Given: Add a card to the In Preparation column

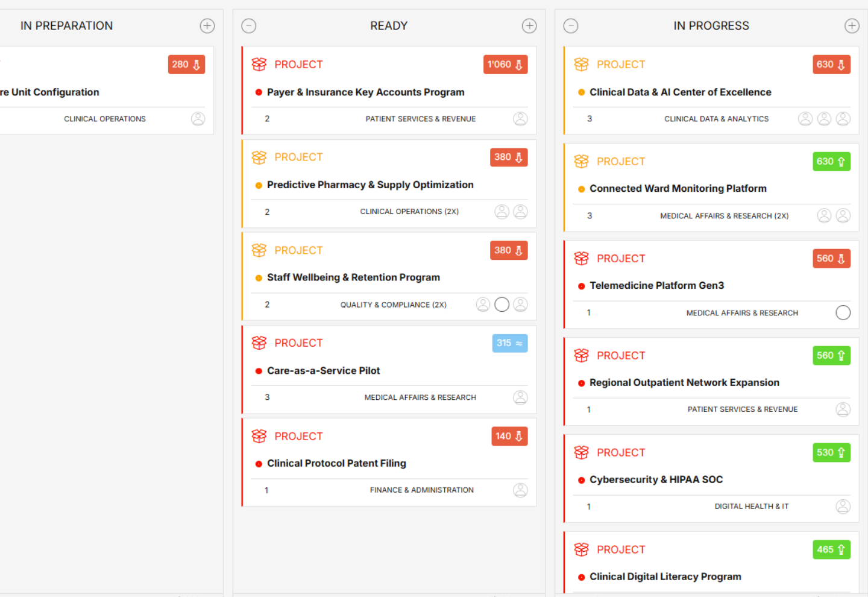Looking at the screenshot, I should pos(207,26).
